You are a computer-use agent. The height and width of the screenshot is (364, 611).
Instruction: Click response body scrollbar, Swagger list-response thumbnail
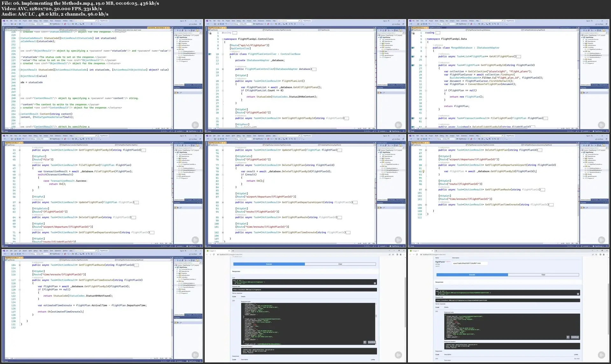tap(376, 316)
